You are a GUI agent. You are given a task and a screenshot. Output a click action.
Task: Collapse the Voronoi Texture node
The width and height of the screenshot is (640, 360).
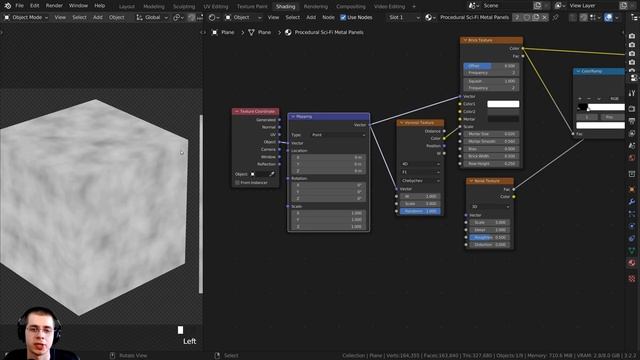point(401,122)
